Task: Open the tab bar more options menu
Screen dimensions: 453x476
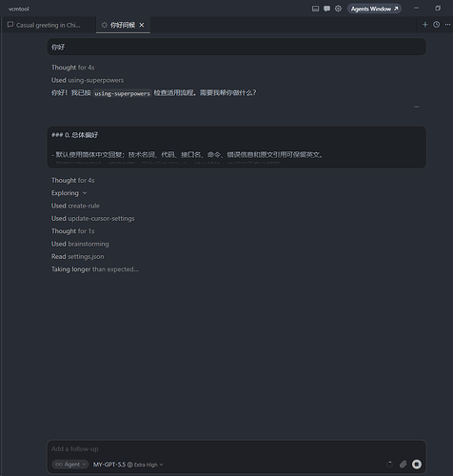Action: (447, 25)
